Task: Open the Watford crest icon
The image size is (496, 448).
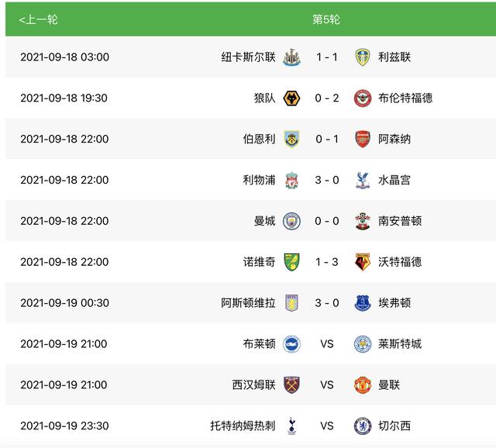Action: (x=363, y=262)
